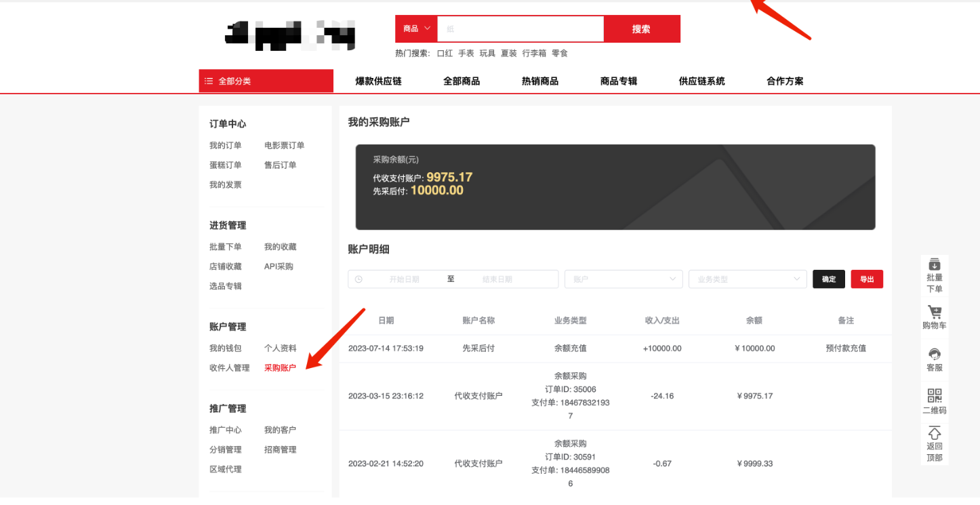Viewport: 980px width, 505px height.
Task: Open customer service headset icon
Action: point(935,355)
